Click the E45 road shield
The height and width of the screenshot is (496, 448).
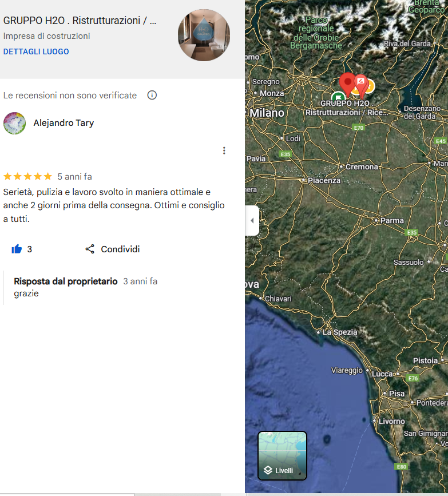tap(441, 141)
